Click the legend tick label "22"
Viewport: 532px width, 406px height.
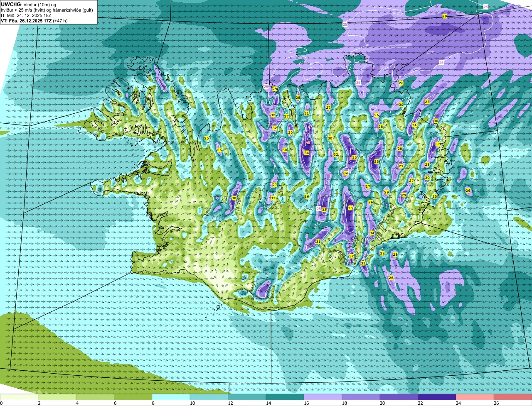[x=420, y=403]
